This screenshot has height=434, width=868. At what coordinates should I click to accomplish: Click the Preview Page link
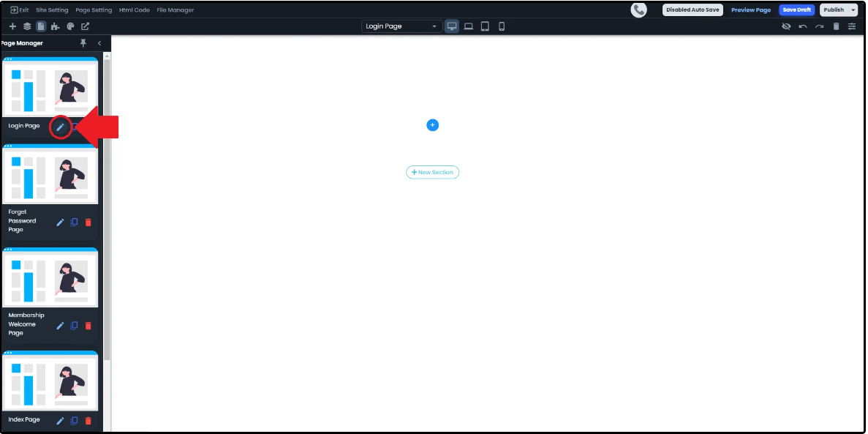pos(751,10)
